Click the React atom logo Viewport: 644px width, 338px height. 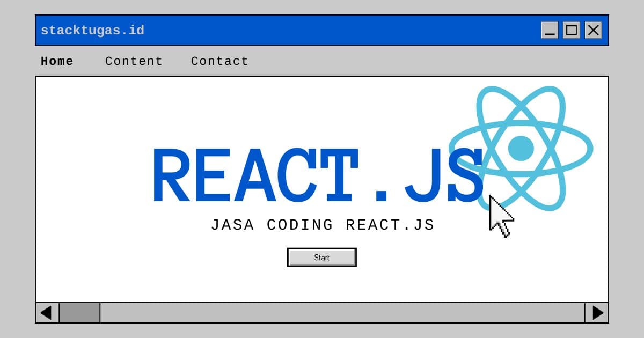[x=521, y=148]
